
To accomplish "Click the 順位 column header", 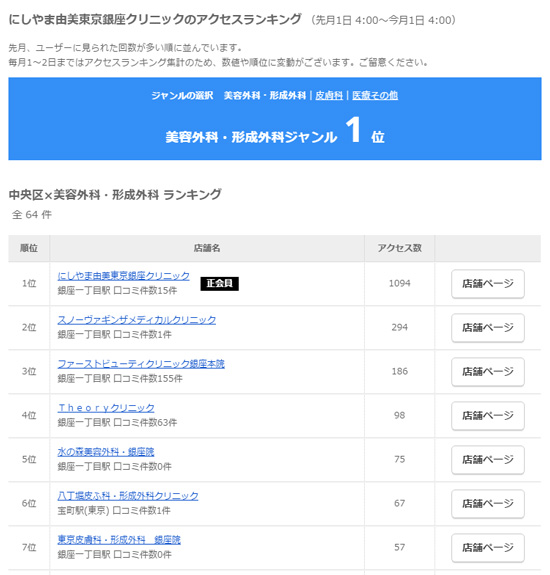I will click(x=29, y=248).
